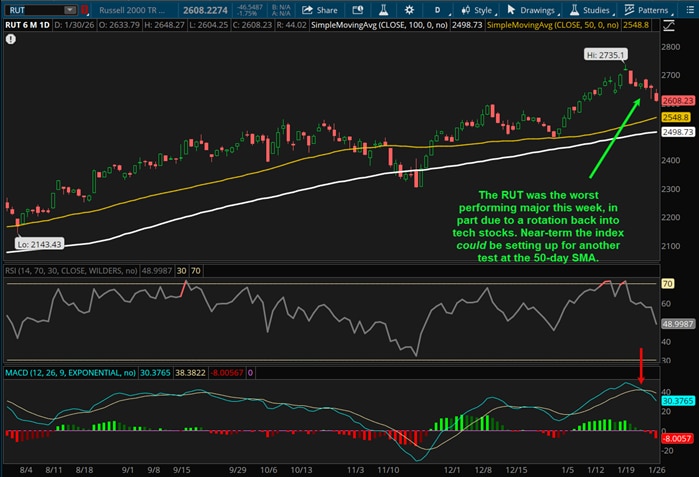Click the RSI value 48.9987 in the study header
The image size is (699, 477).
[x=156, y=271]
